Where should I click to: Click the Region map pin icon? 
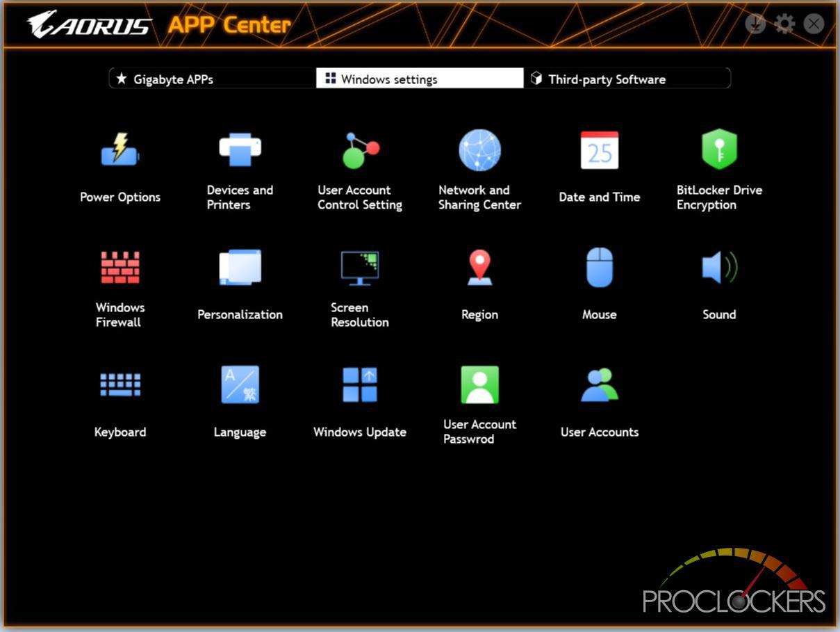479,268
